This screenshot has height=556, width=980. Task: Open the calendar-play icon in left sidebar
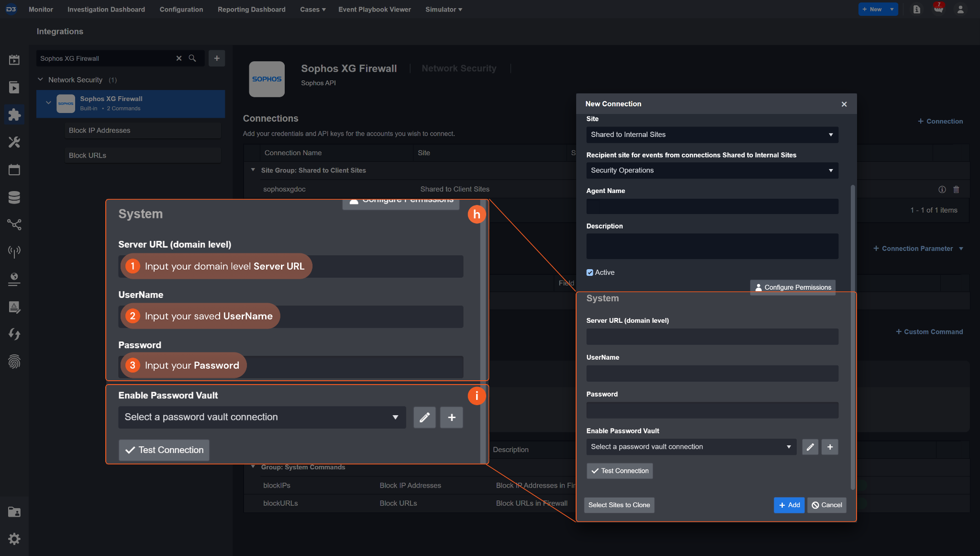point(14,60)
